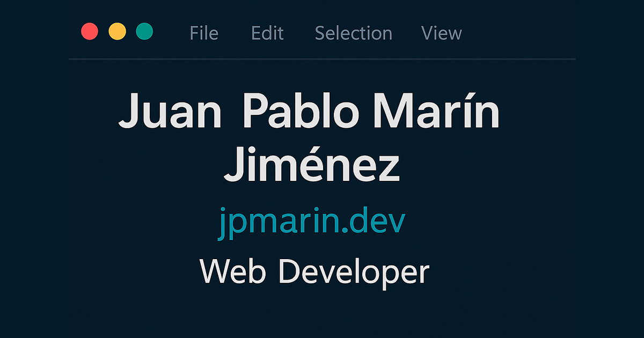
Task: Click the name Juan Pablo Marín
Action: click(311, 111)
